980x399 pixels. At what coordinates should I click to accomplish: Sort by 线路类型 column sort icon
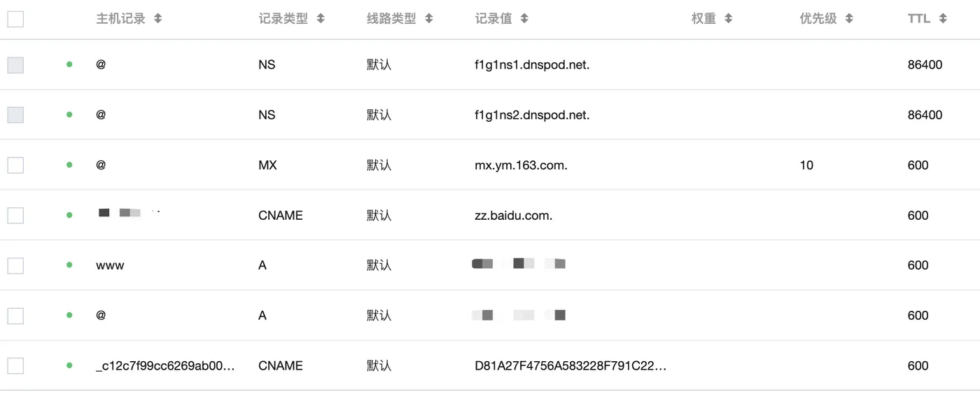[x=429, y=19]
